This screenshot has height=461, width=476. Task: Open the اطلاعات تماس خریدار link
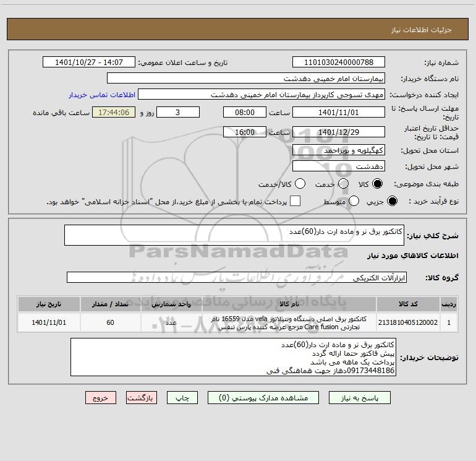(x=102, y=95)
